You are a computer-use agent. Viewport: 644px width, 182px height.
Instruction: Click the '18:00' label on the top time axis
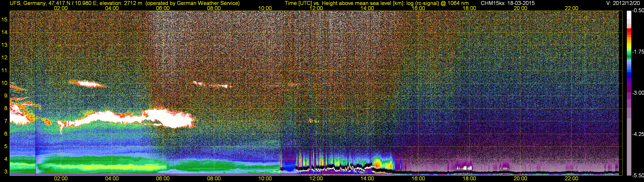coord(469,8)
